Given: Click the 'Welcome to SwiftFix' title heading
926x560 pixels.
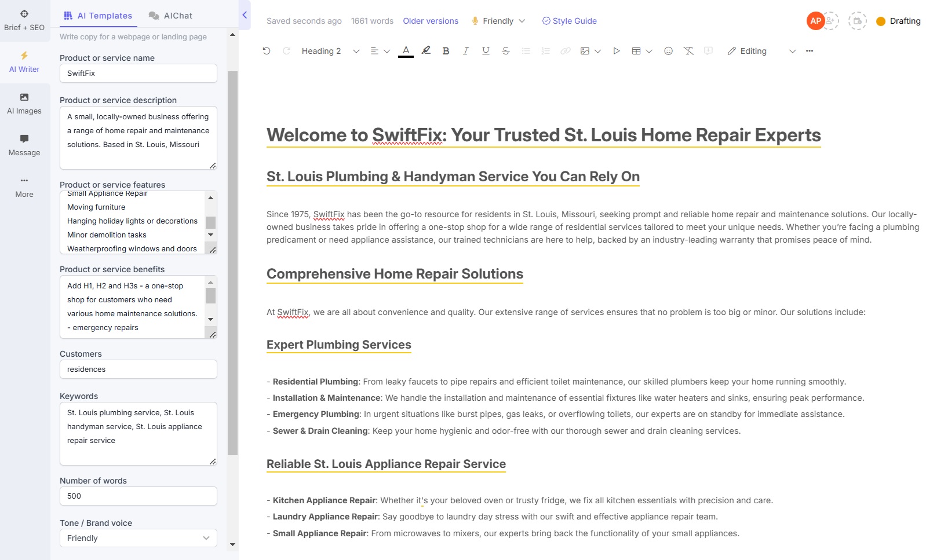Looking at the screenshot, I should [x=544, y=135].
